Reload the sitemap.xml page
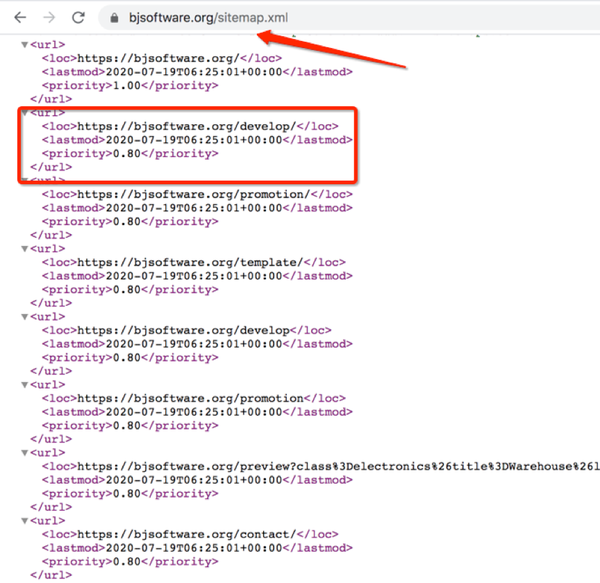Viewport: 600px width, 583px height. point(78,17)
